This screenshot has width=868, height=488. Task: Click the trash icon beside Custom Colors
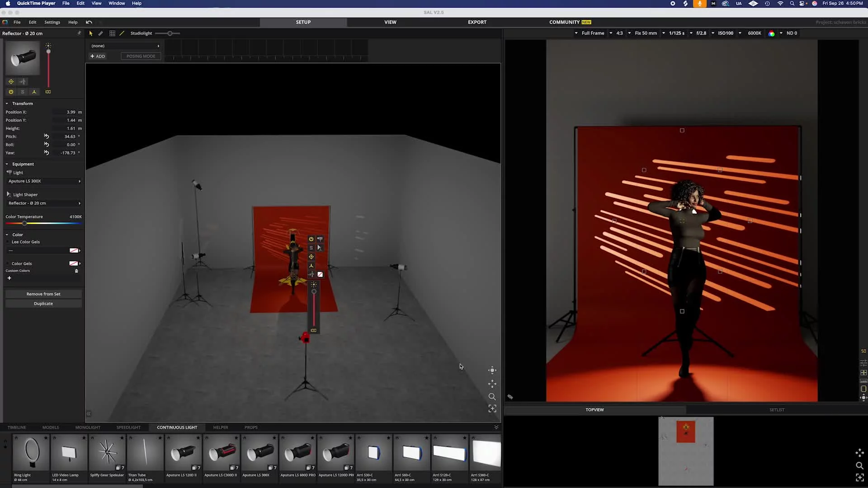click(76, 271)
